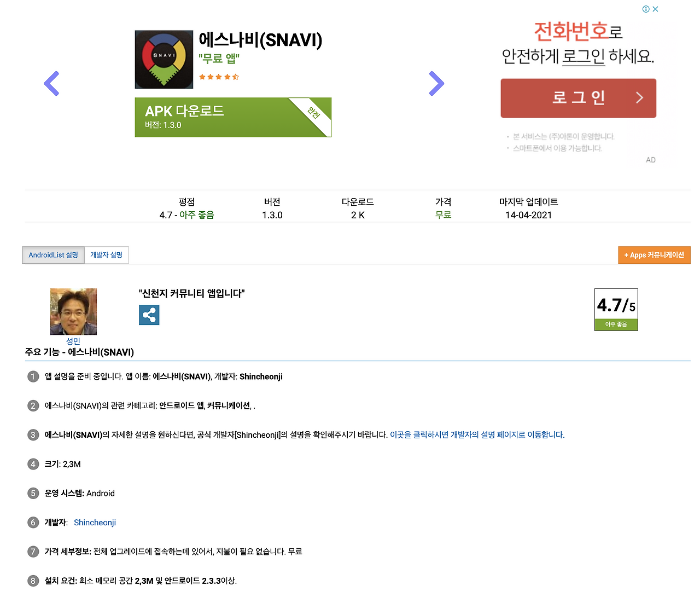700x603 pixels.
Task: Go to next app with right arrow
Action: 436,84
